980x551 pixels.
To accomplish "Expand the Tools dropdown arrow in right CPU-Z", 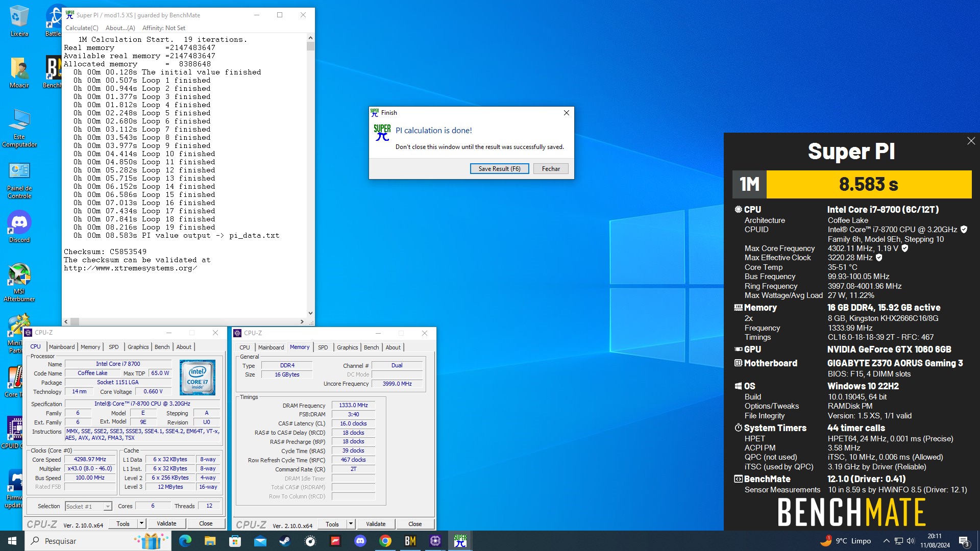I will pyautogui.click(x=351, y=524).
